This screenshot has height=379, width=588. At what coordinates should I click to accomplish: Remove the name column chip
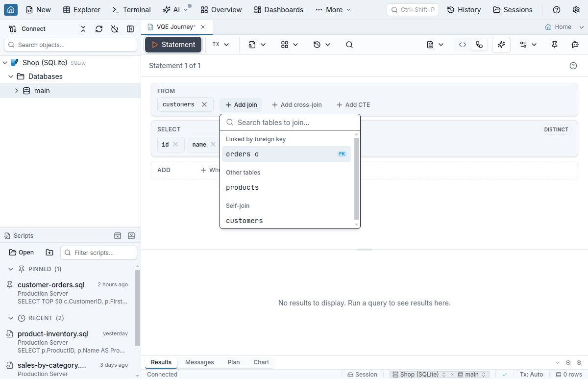[213, 145]
